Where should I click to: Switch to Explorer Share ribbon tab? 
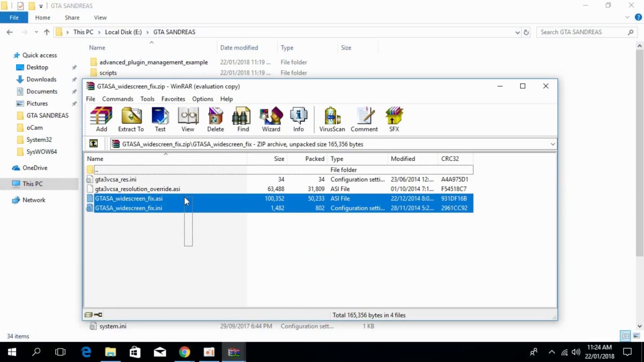click(x=72, y=18)
